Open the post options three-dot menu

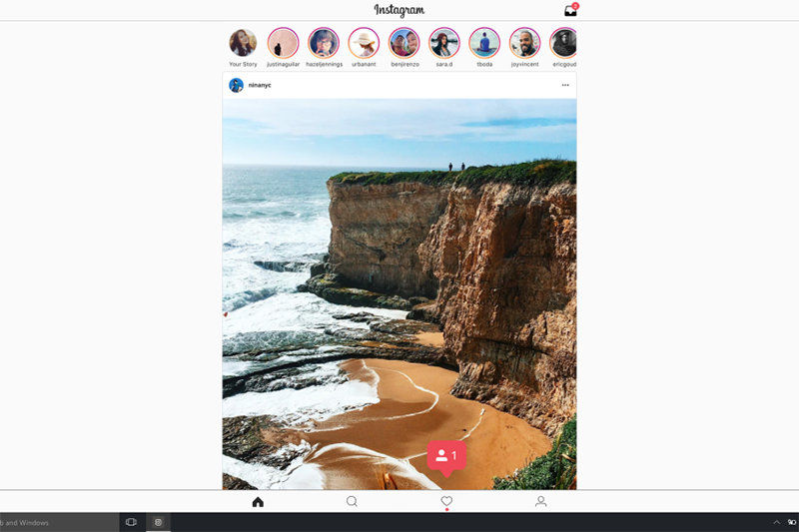tap(565, 85)
